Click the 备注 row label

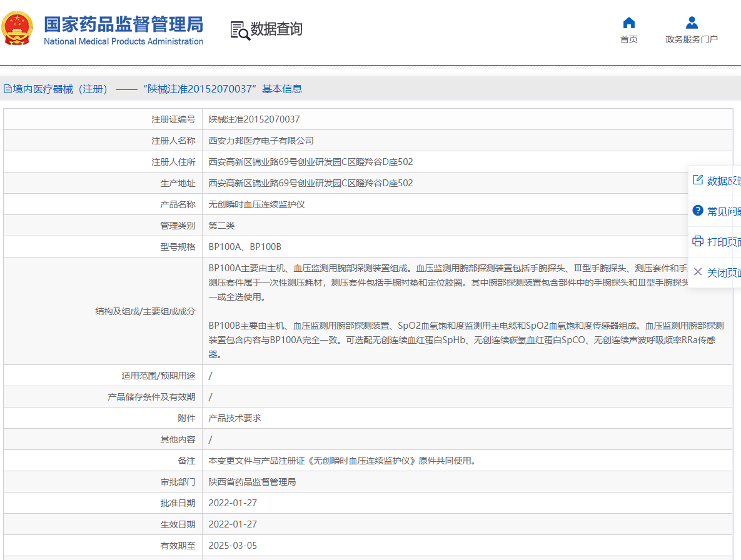[x=187, y=461]
